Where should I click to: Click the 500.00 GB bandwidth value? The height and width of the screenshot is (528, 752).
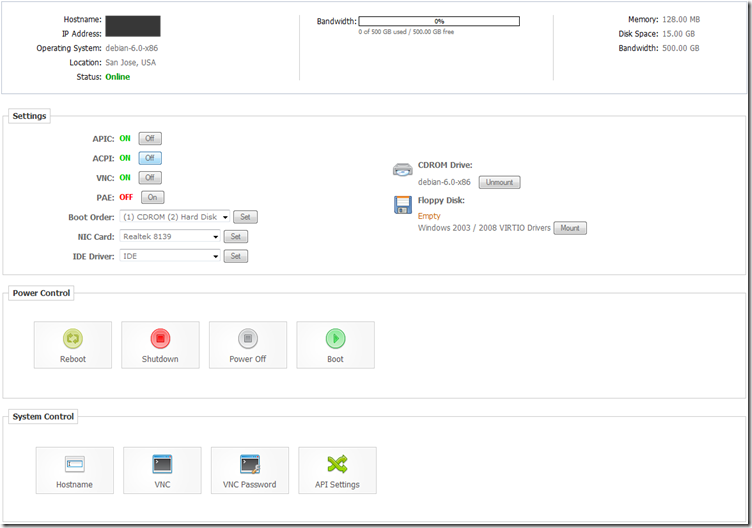(x=681, y=48)
